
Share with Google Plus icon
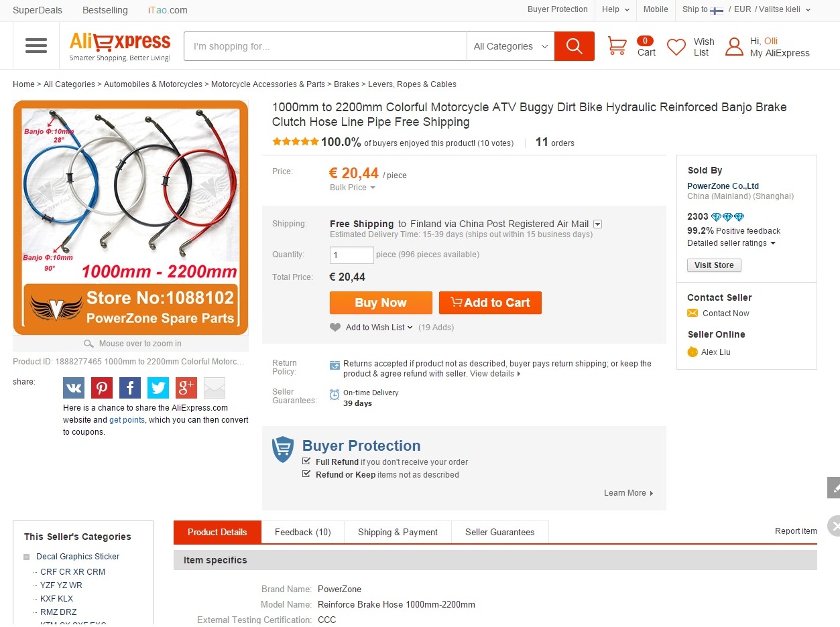[186, 388]
